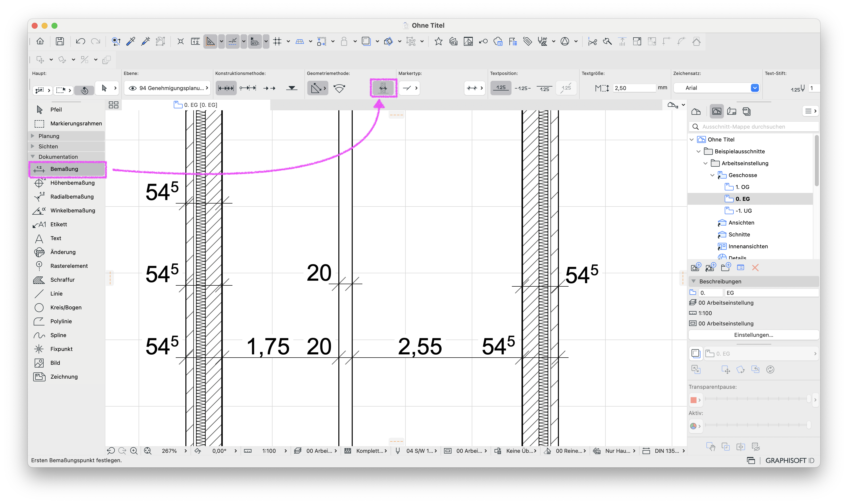Open the Arial Zeichensatz dropdown
Image resolution: width=848 pixels, height=504 pixels.
[717, 88]
